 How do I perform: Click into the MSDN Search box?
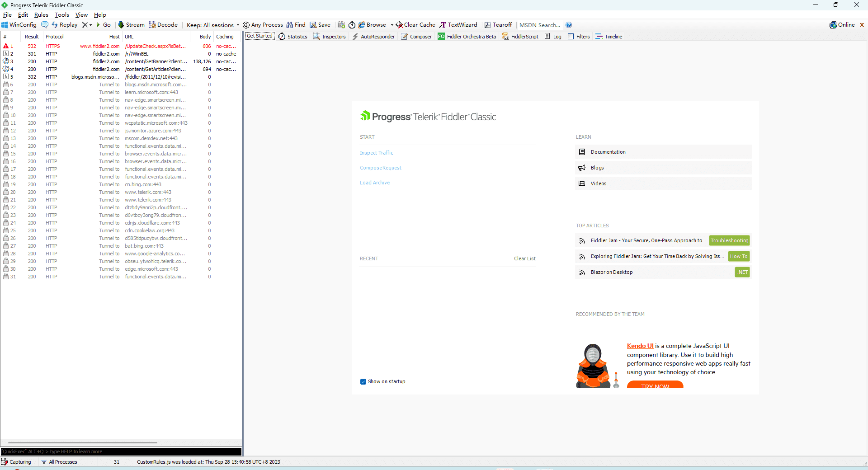pos(540,25)
